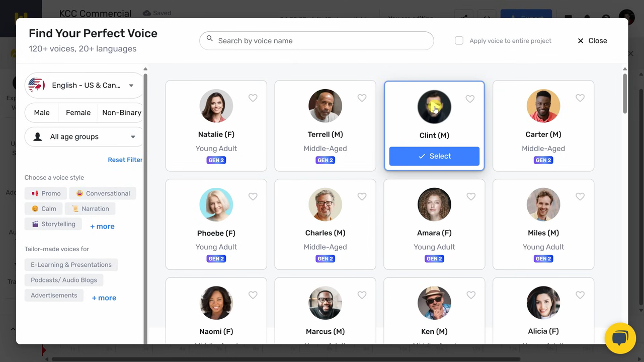This screenshot has height=362, width=644.
Task: Toggle the Promo voice style
Action: coord(46,193)
